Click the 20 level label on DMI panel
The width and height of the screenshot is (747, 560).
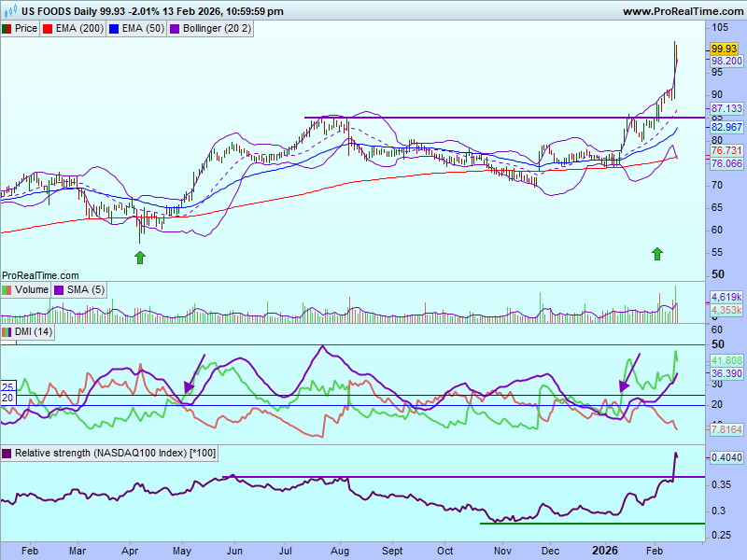[x=7, y=398]
